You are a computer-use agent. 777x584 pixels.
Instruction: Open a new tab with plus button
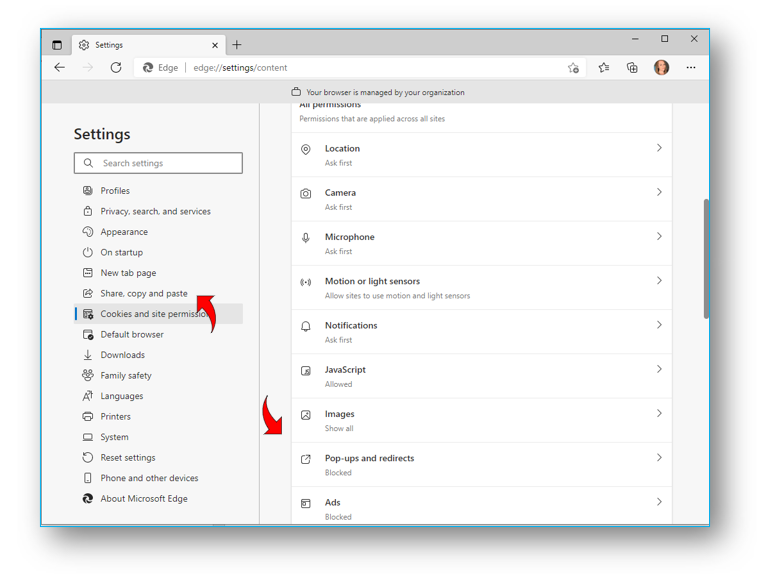click(237, 45)
